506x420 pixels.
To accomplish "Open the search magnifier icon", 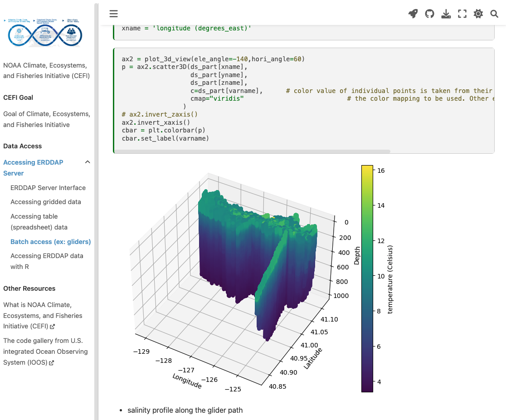I will coord(494,14).
